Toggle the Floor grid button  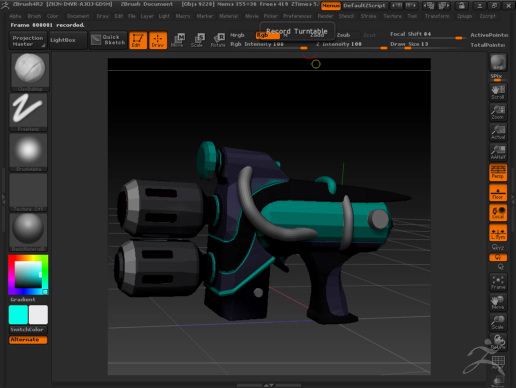click(x=498, y=192)
